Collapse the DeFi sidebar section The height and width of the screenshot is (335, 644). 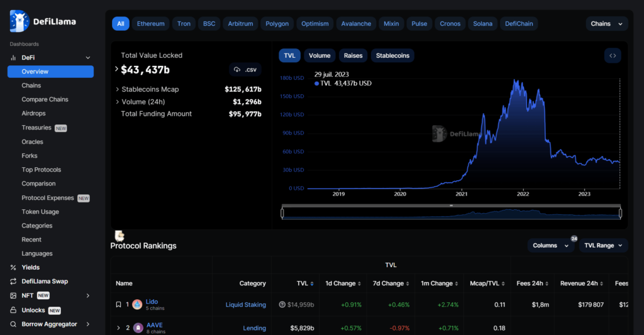[88, 58]
